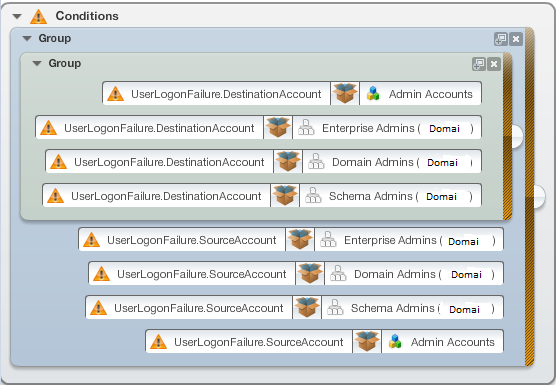
Task: Click the box operator icon on the SourceAccount Admin Accounts row
Action: click(367, 341)
